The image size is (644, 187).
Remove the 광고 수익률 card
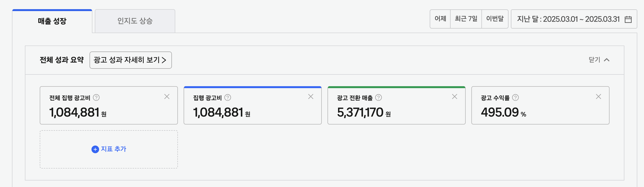598,97
